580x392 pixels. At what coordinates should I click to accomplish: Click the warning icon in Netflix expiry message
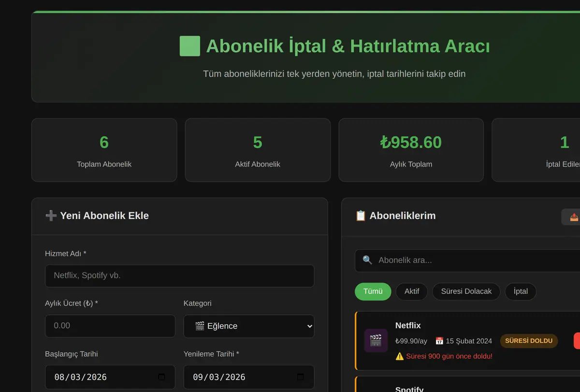pyautogui.click(x=400, y=356)
